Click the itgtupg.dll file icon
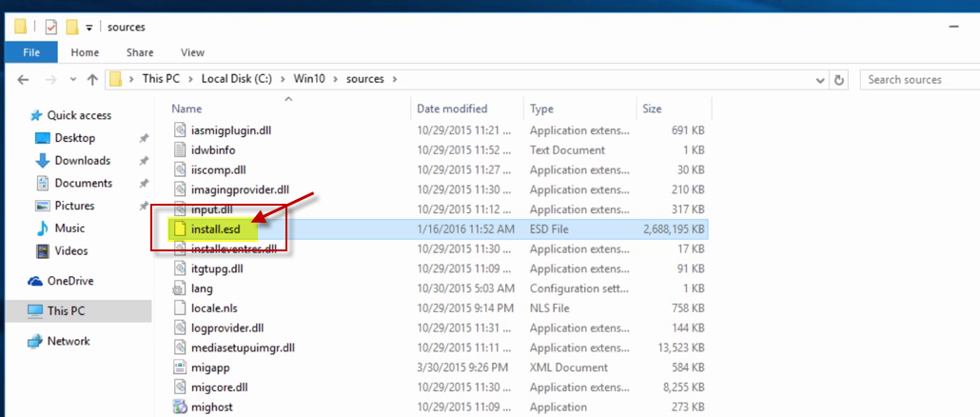The width and height of the screenshot is (980, 417). tap(180, 268)
